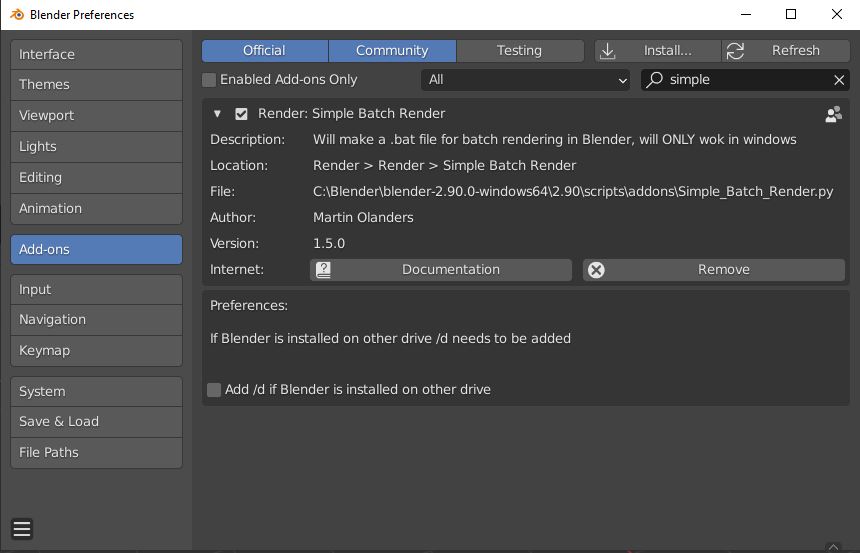Select the Editing section

click(97, 178)
